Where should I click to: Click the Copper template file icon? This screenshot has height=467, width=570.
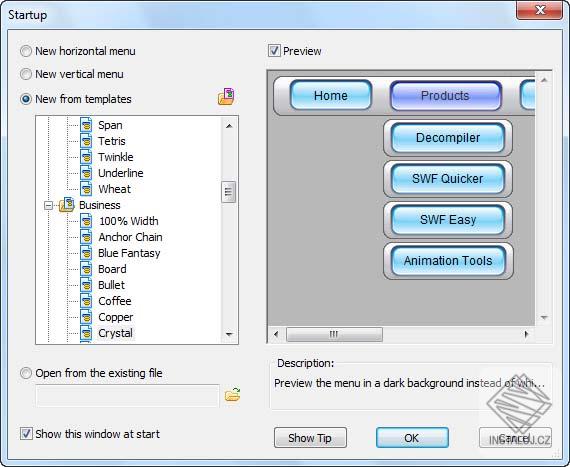(86, 317)
